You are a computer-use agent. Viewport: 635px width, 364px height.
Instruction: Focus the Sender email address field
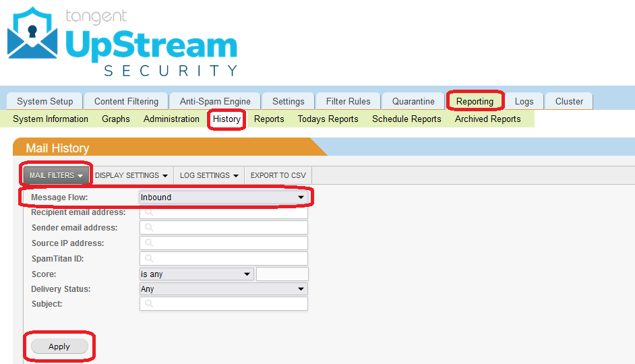point(229,228)
